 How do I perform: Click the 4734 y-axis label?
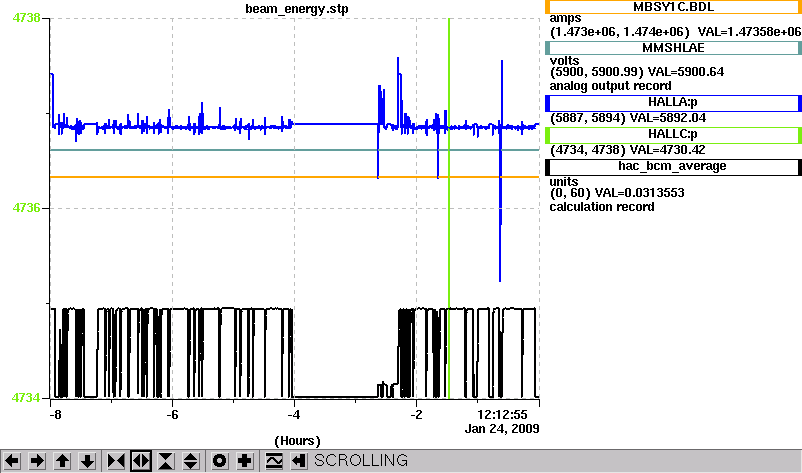tap(27, 397)
